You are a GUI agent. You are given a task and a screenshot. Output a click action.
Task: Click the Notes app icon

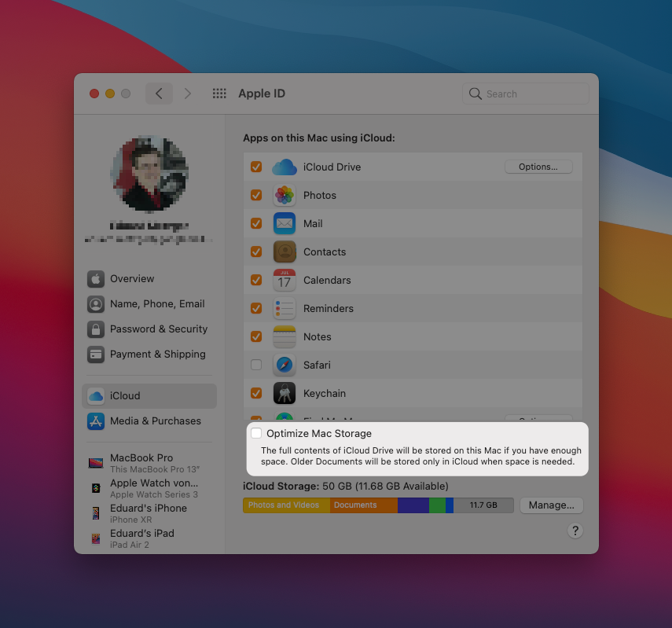click(285, 336)
